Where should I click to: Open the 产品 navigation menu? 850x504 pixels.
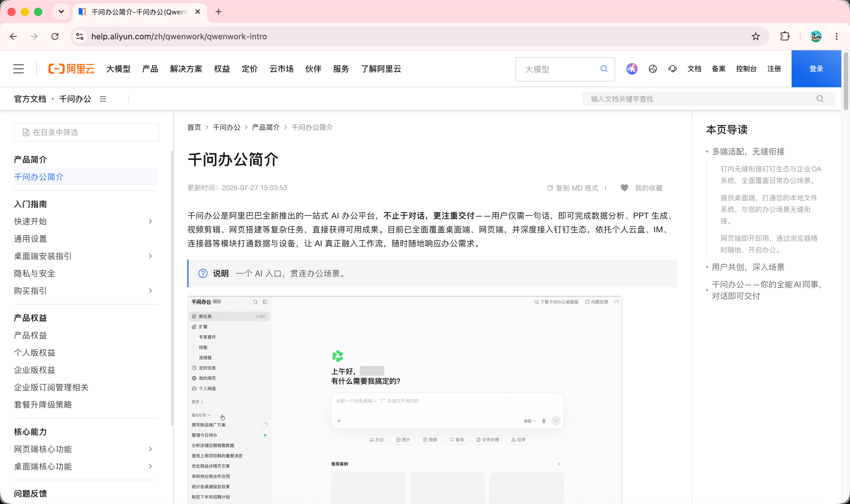pyautogui.click(x=150, y=69)
